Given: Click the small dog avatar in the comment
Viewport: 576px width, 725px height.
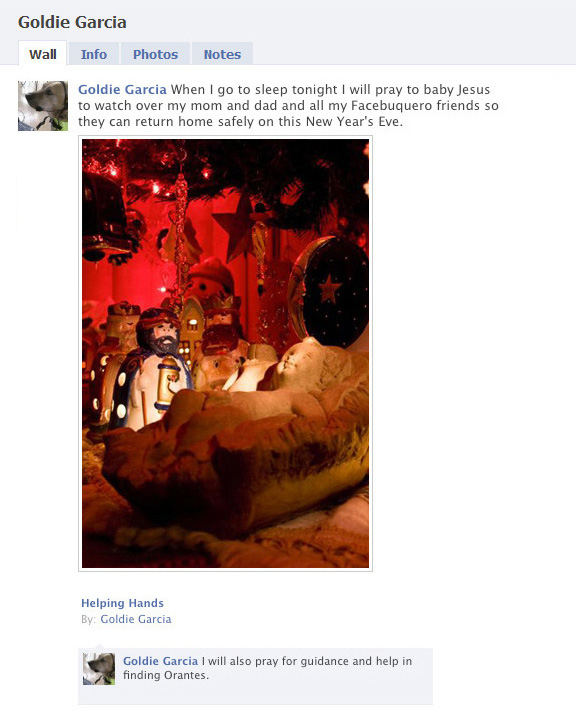Looking at the screenshot, I should pyautogui.click(x=98, y=669).
